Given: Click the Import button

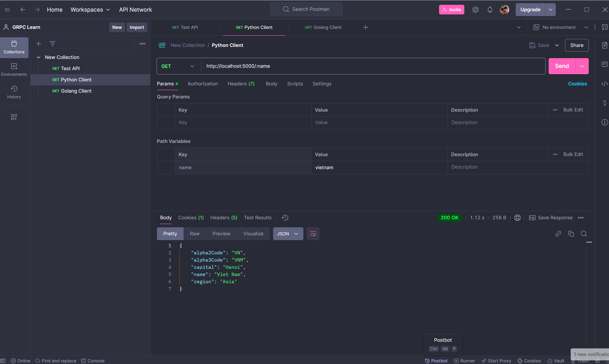Looking at the screenshot, I should (137, 27).
